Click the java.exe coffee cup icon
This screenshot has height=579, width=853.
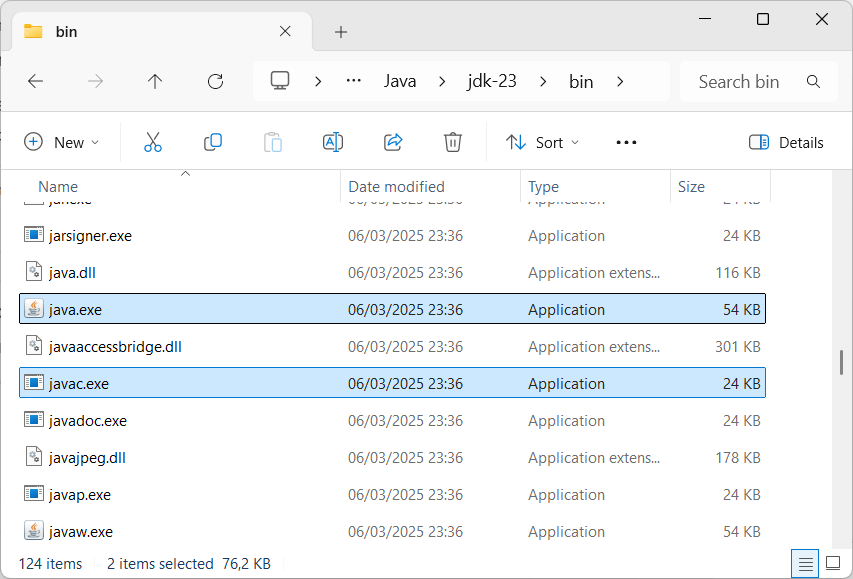34,309
